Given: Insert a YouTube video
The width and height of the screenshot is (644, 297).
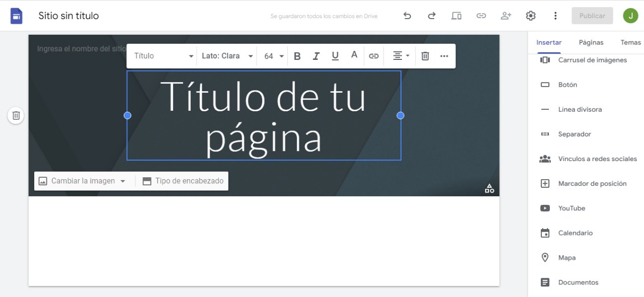Looking at the screenshot, I should click(x=572, y=208).
